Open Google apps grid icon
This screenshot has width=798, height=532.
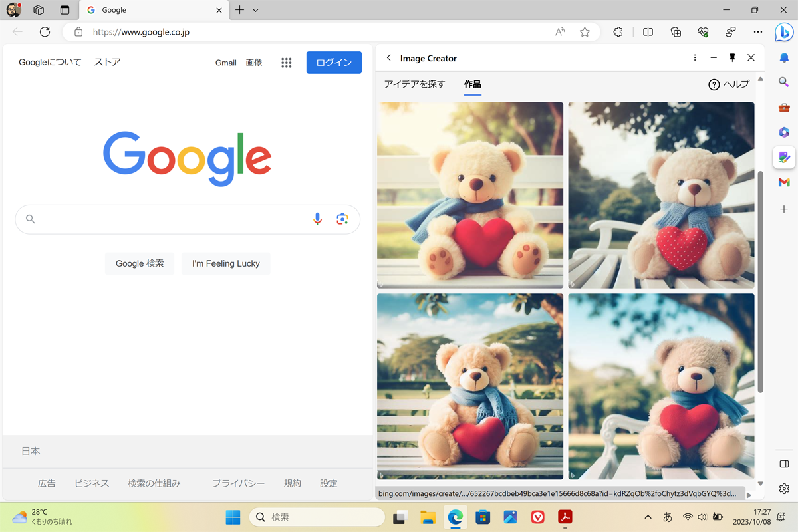(287, 63)
